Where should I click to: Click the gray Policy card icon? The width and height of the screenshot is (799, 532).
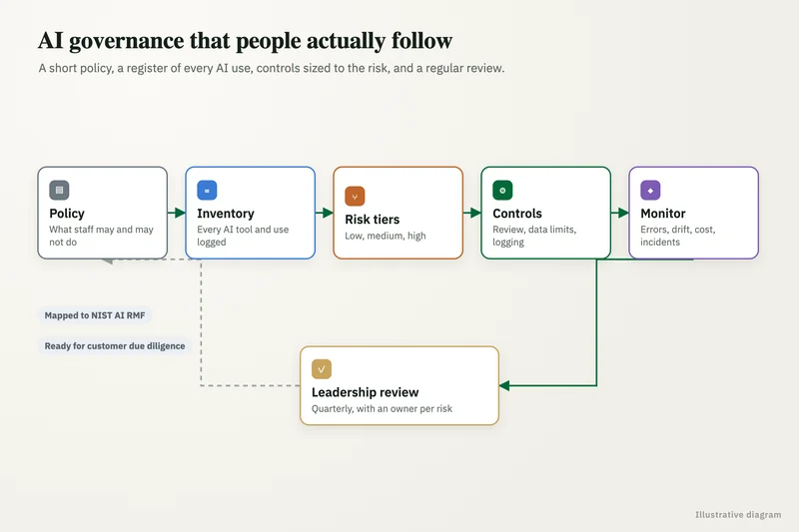[59, 190]
